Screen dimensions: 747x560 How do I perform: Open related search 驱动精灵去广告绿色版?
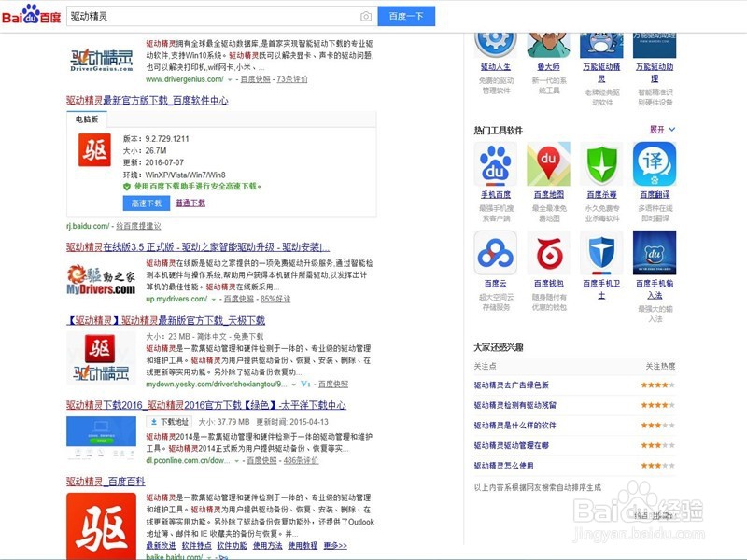[x=511, y=385]
